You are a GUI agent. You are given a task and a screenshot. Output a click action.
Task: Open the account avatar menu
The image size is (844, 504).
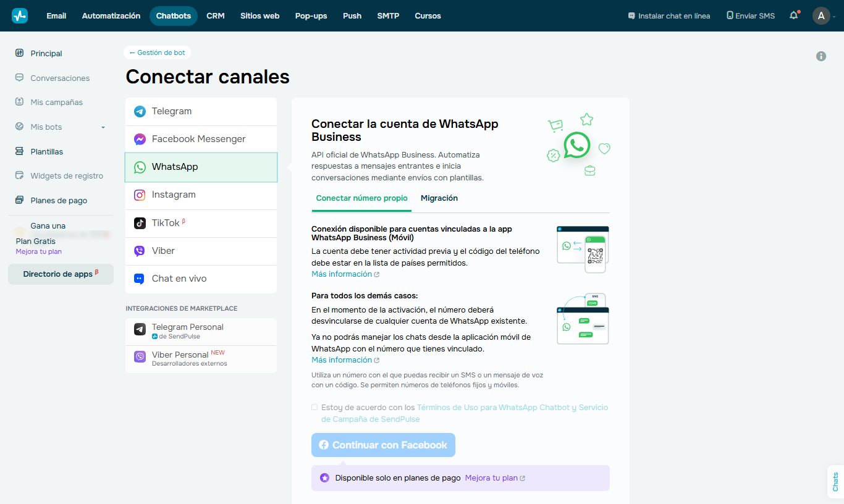point(822,15)
